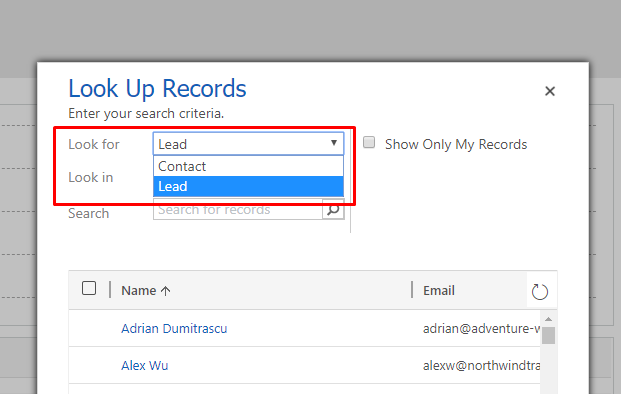621x394 pixels.
Task: Click the Name column header
Action: tap(139, 291)
